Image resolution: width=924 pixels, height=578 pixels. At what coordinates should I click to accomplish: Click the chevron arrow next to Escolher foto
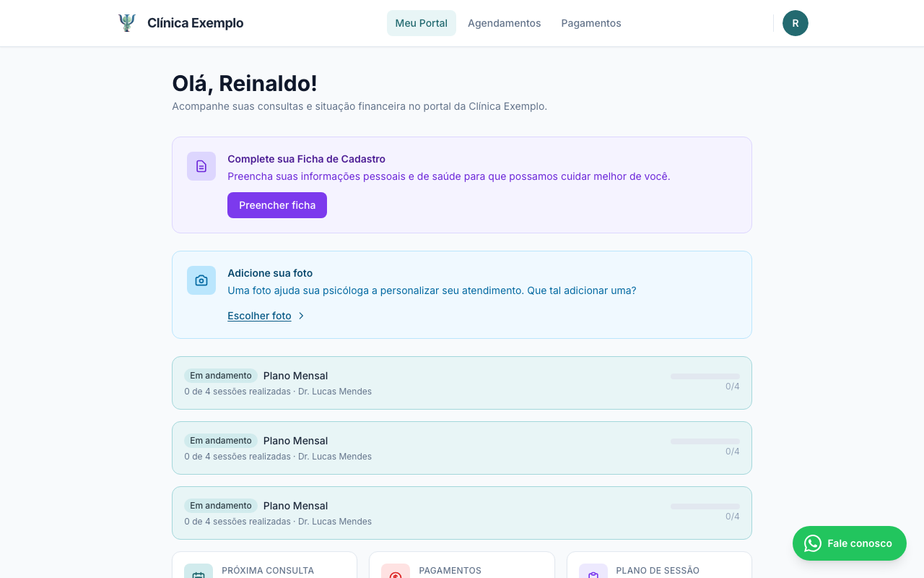302,316
